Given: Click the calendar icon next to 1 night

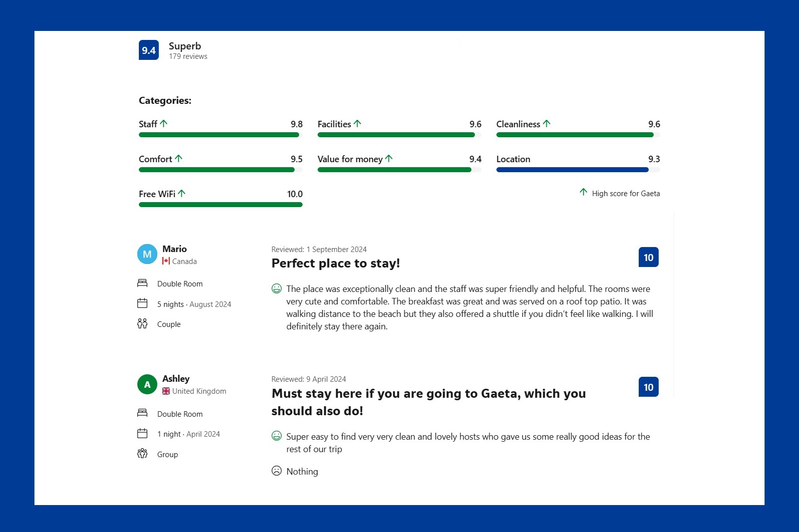Looking at the screenshot, I should point(142,433).
